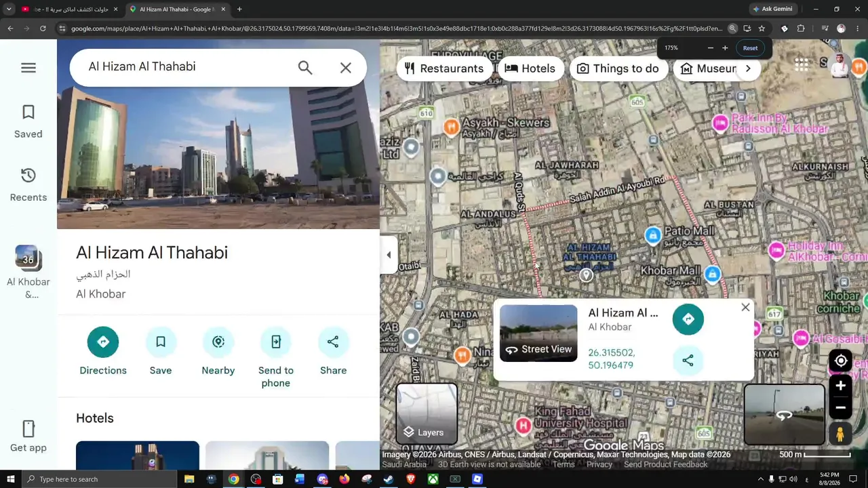Click the Saudi Arabia footer link
This screenshot has width=868, height=488.
[404, 464]
